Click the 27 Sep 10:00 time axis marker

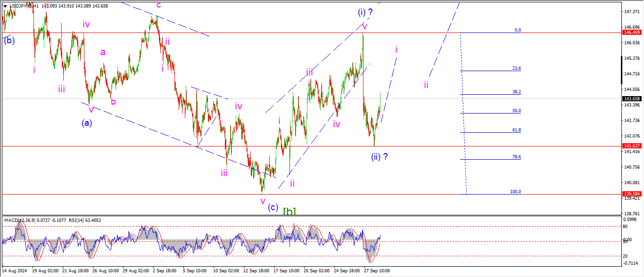click(376, 271)
